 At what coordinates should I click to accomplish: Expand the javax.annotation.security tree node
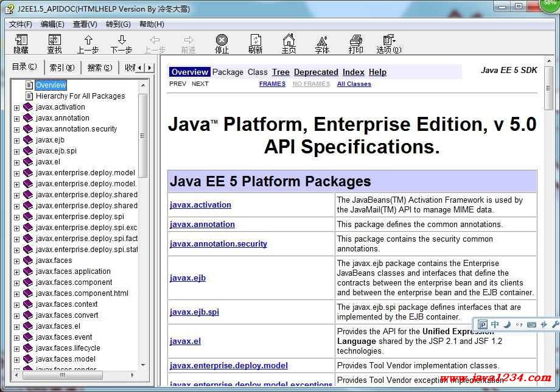point(16,130)
